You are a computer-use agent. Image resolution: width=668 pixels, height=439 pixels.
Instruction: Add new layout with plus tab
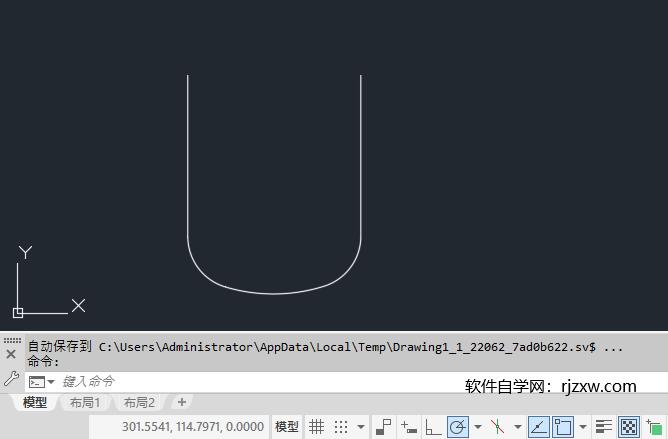pyautogui.click(x=182, y=402)
